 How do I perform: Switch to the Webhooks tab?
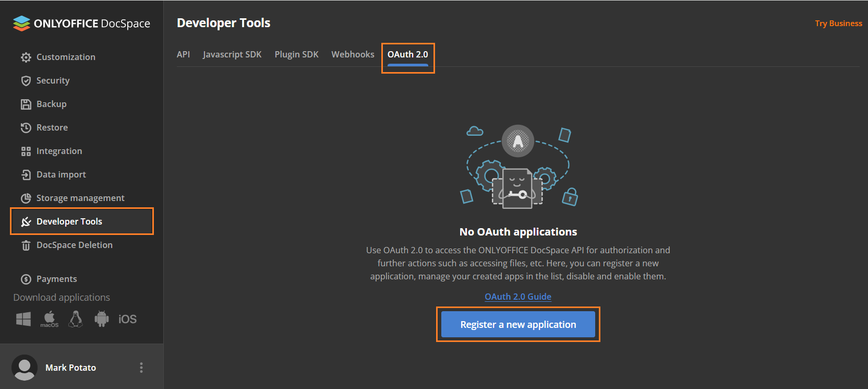coord(353,54)
